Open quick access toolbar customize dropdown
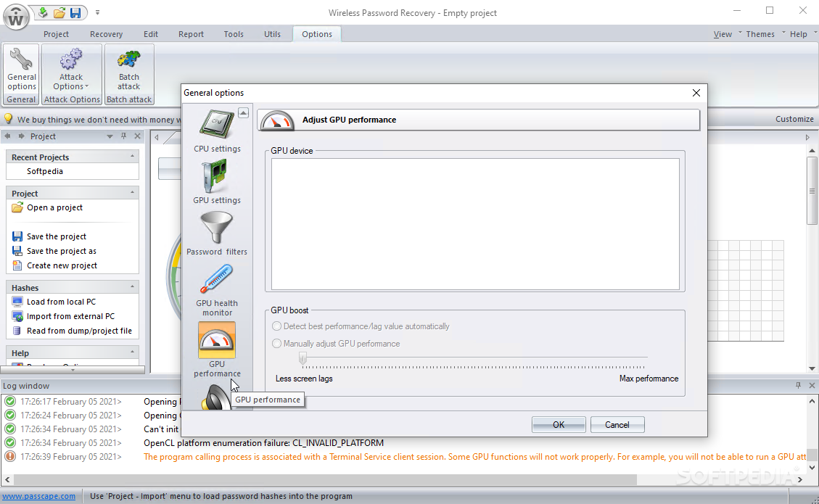 tap(97, 12)
